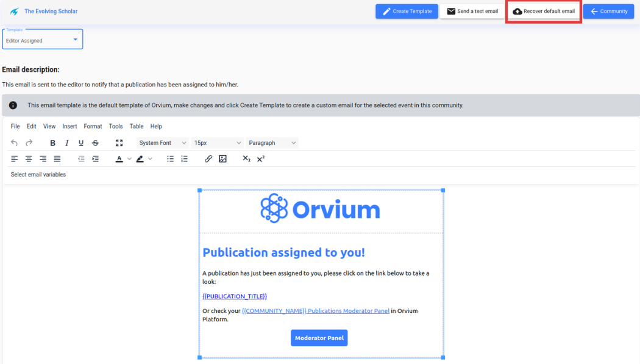This screenshot has height=364, width=640.
Task: Click The Evolving Scholar logo icon
Action: pos(14,12)
